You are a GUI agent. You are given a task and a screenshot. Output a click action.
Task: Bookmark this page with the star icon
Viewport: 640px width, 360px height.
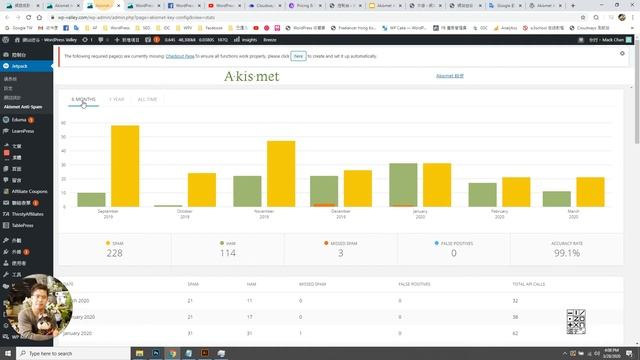click(583, 18)
